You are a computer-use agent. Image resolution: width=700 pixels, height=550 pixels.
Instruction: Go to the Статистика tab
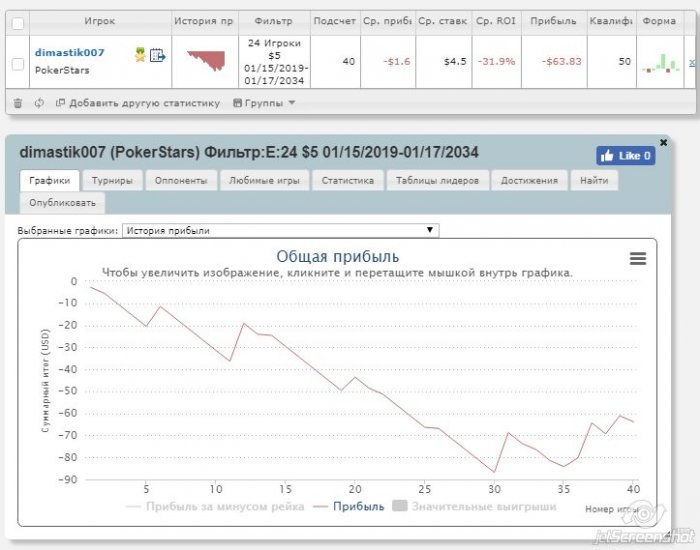[x=348, y=180]
